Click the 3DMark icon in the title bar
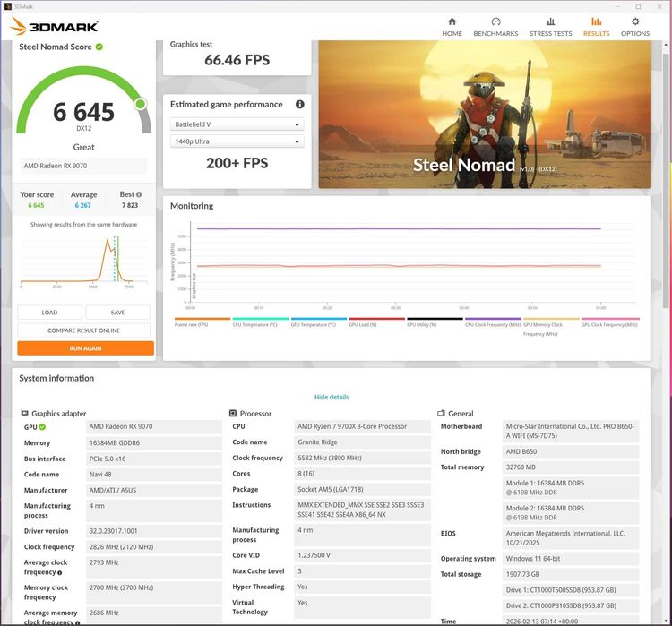 [x=8, y=6]
